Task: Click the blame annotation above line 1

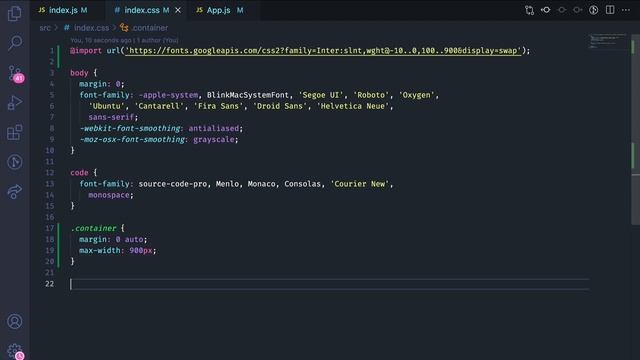Action: tap(124, 40)
